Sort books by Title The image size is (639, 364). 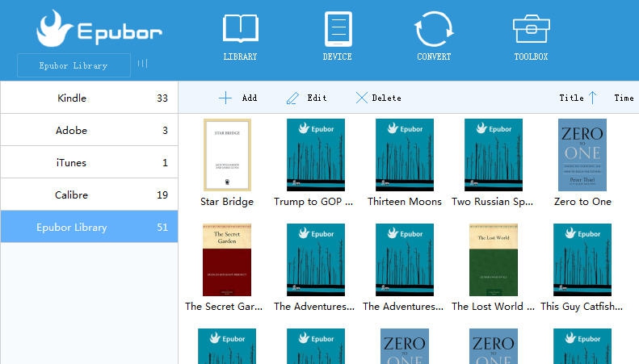(x=571, y=98)
